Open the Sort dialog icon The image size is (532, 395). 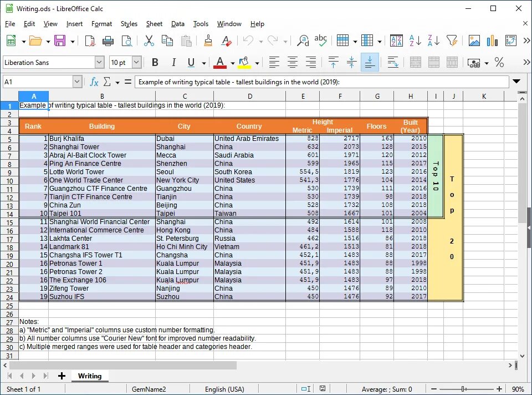396,41
